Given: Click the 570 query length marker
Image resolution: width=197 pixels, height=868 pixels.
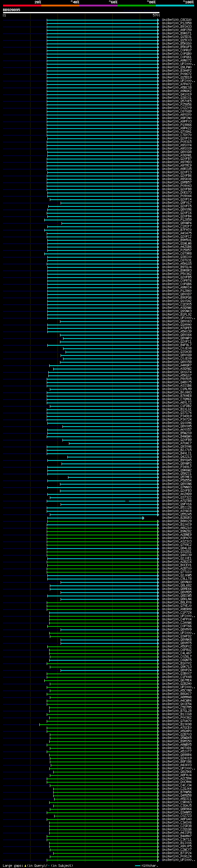Looking at the screenshot, I should pos(155,15).
